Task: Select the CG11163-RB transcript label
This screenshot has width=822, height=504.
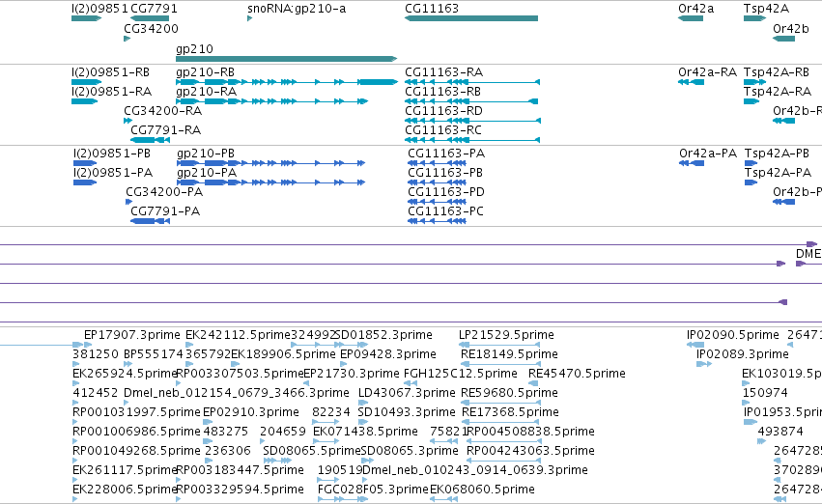Action: [442, 92]
